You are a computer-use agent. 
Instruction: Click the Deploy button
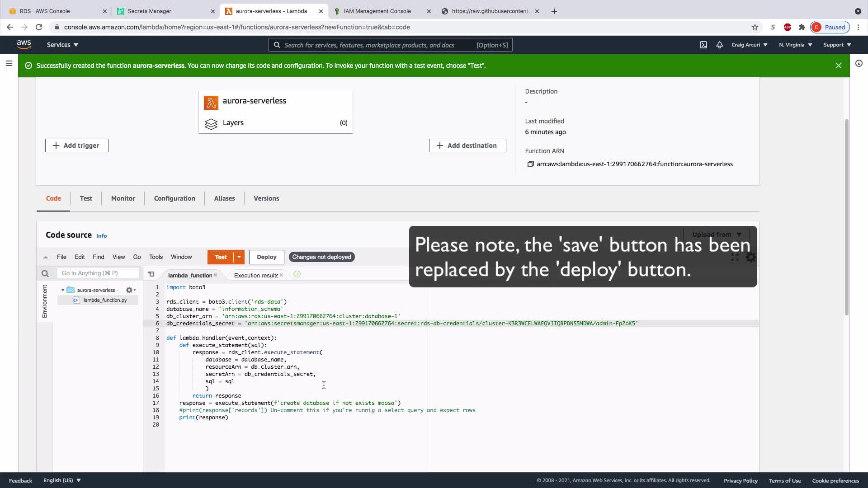(x=266, y=257)
